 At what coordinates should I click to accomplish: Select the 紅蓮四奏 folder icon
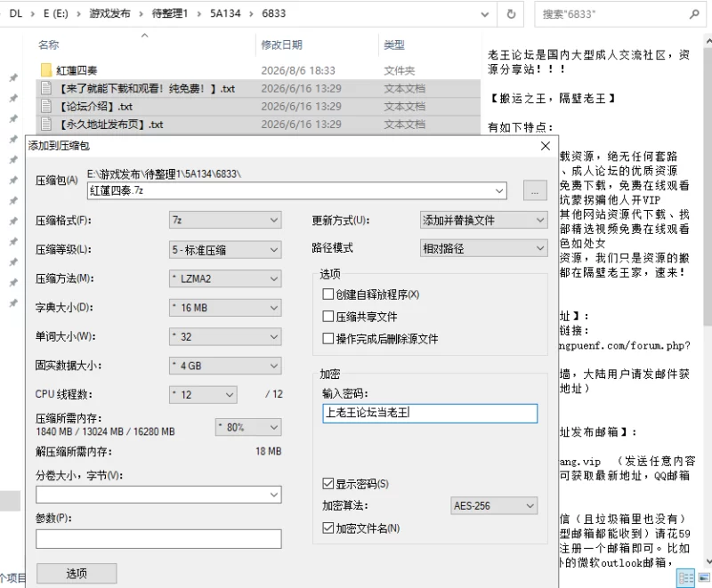coord(46,70)
